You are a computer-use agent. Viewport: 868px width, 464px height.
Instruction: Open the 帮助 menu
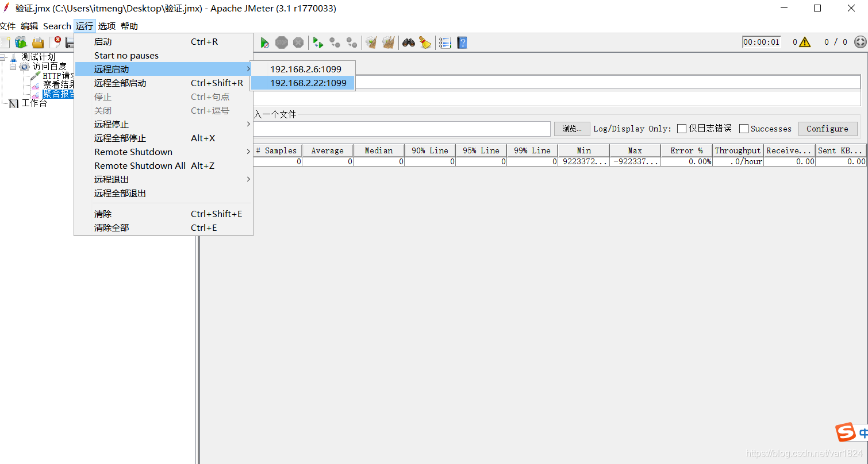(x=129, y=26)
